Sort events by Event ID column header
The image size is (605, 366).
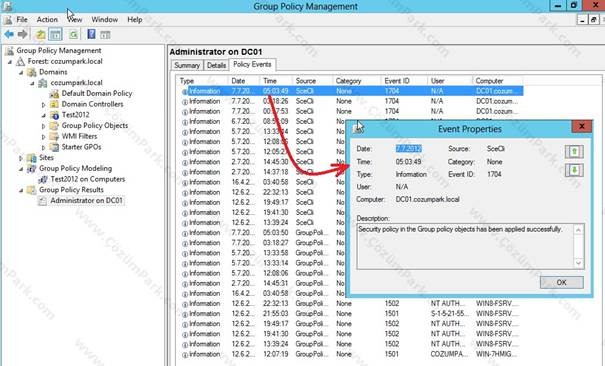[404, 81]
